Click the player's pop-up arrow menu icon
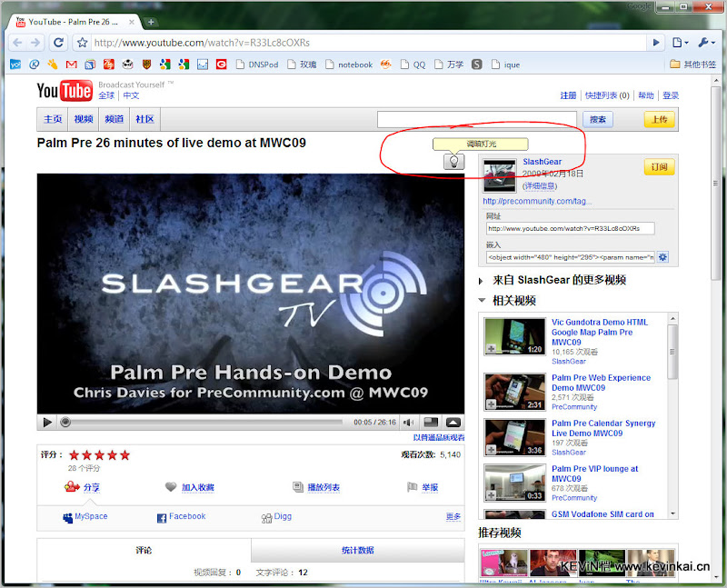The height and width of the screenshot is (588, 727). tap(453, 422)
